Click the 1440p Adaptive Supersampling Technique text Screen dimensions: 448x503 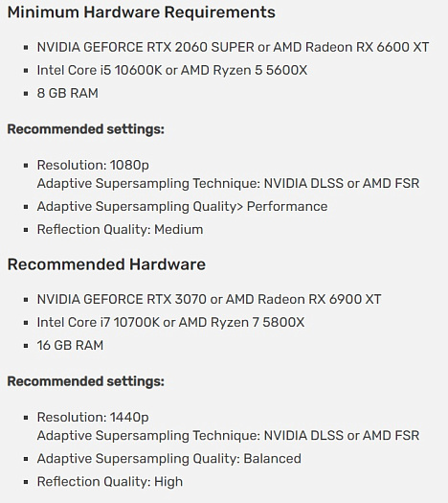tap(228, 436)
